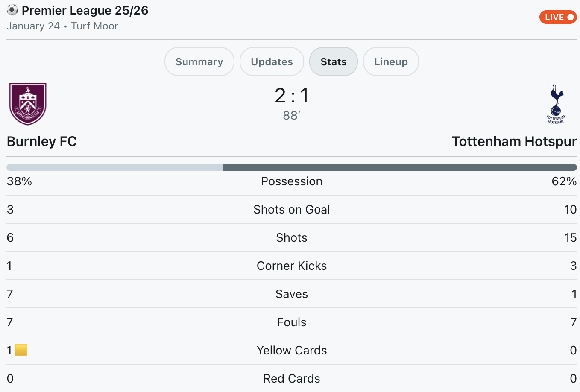Click the Yellow Cards stat label
580x392 pixels.
292,350
